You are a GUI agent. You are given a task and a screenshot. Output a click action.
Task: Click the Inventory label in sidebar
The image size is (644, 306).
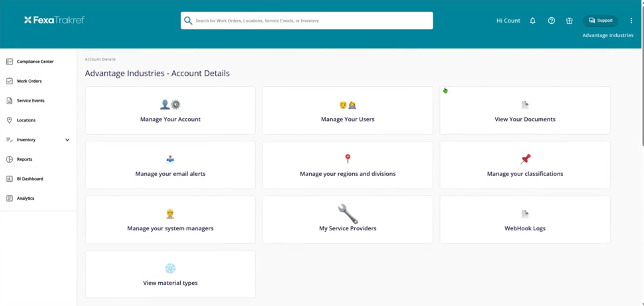point(27,140)
